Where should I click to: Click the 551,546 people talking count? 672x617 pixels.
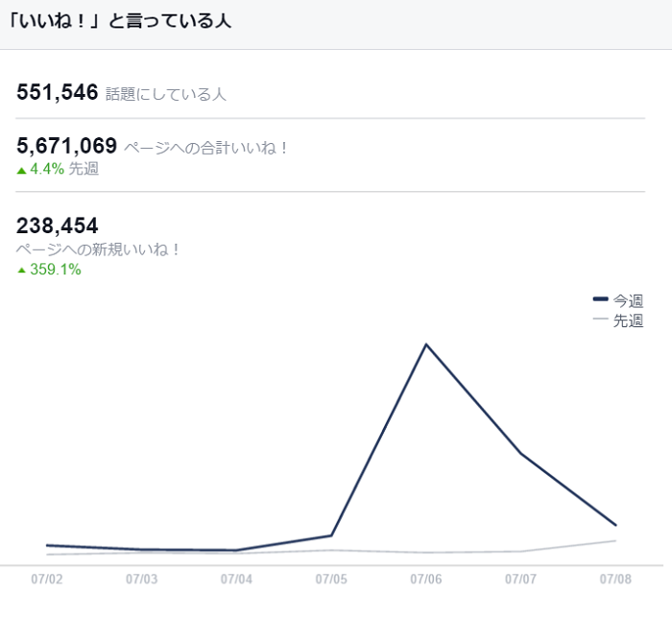point(58,92)
